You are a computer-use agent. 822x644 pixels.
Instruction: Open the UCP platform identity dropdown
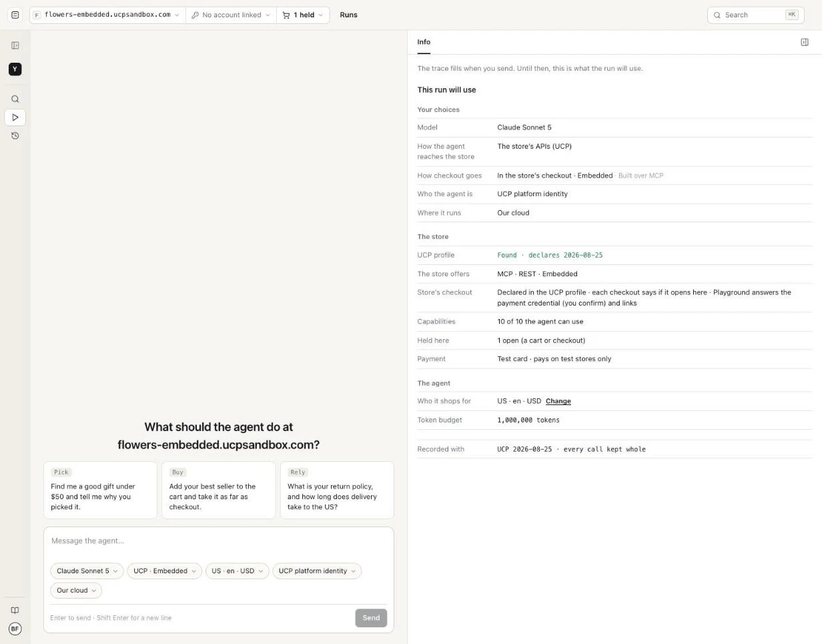coord(317,571)
